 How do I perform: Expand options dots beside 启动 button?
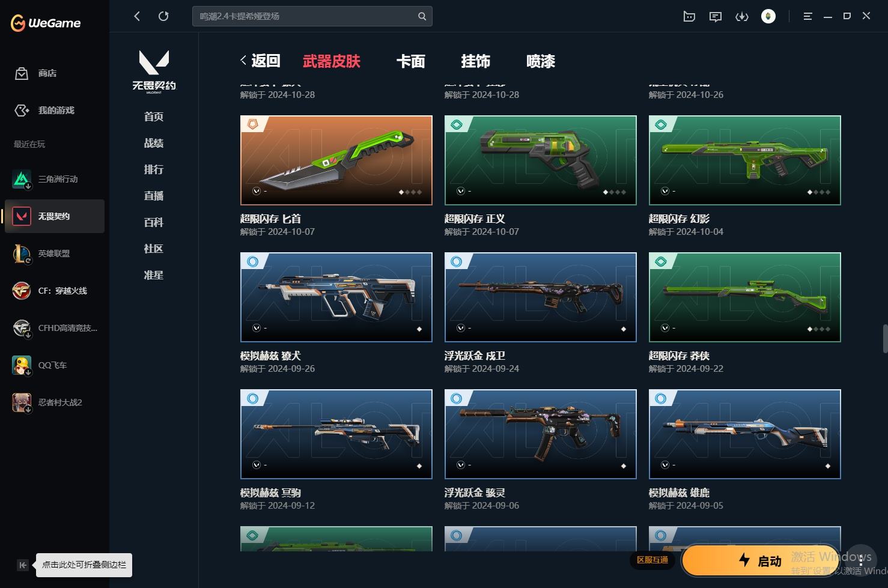pos(862,560)
